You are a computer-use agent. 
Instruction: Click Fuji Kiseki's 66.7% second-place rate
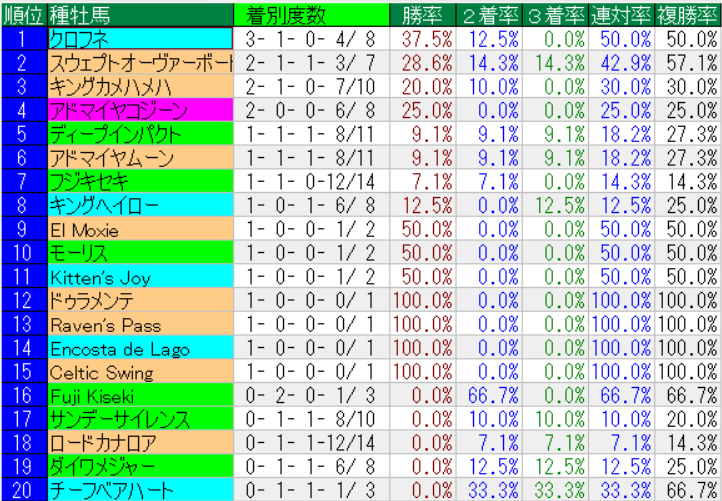point(489,395)
